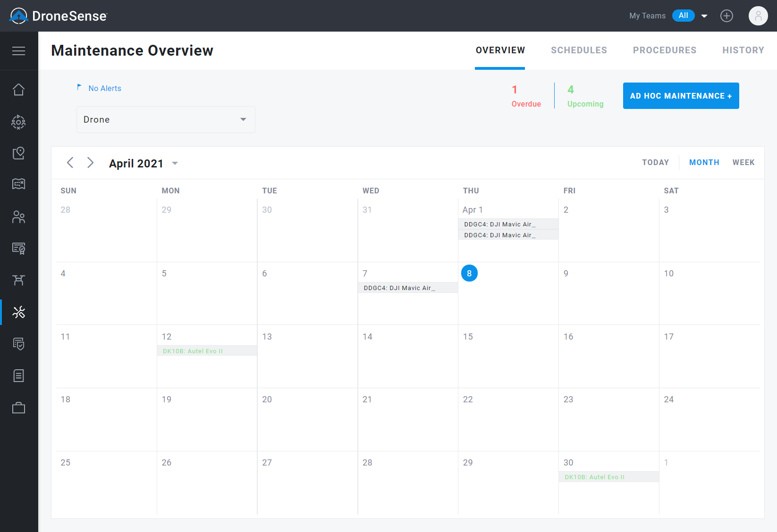777x532 pixels.
Task: Select April 3 in the calendar
Action: click(666, 210)
